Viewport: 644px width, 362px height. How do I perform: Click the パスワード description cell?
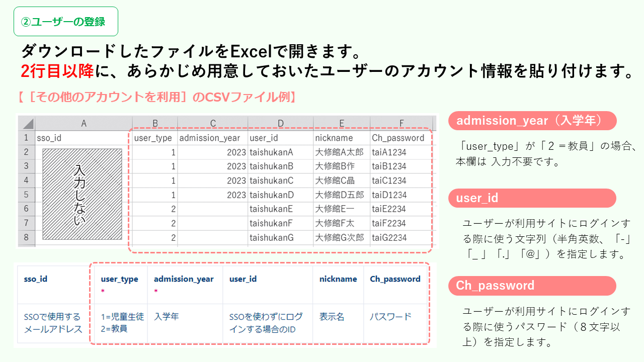point(390,317)
